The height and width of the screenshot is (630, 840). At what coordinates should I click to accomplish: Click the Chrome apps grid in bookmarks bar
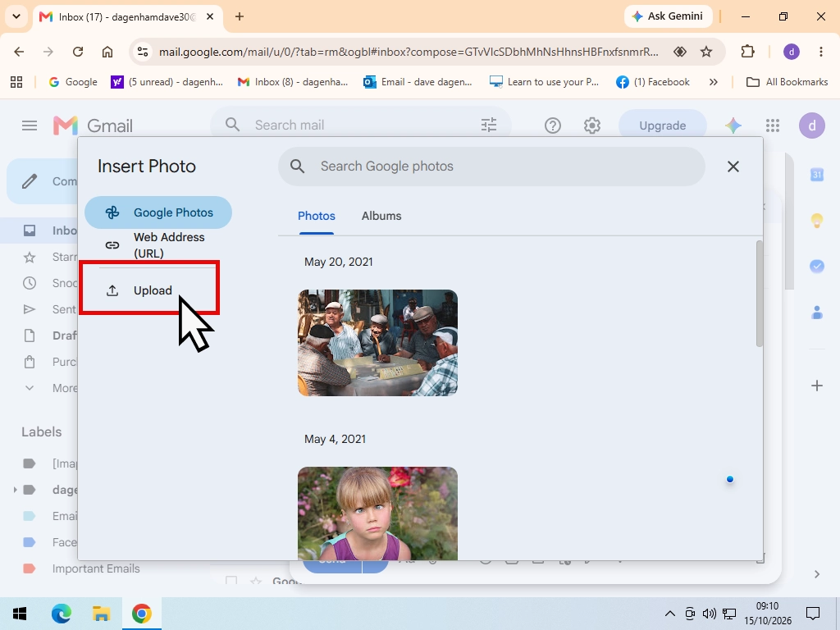[x=16, y=82]
